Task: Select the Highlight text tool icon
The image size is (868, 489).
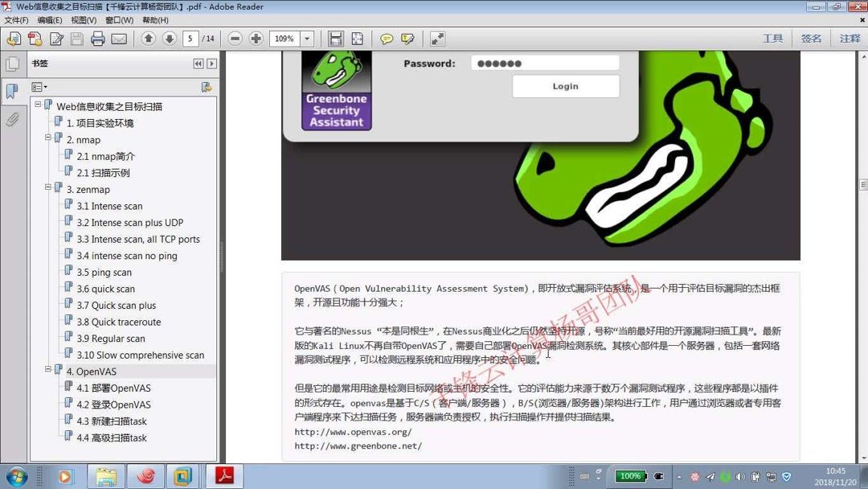Action: [408, 38]
